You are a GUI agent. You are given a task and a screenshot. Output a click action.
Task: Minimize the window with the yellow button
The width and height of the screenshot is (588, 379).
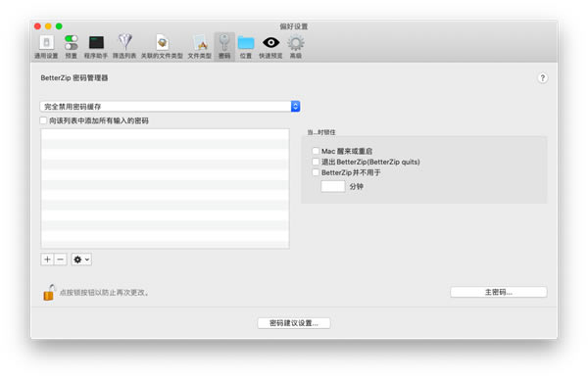point(48,26)
